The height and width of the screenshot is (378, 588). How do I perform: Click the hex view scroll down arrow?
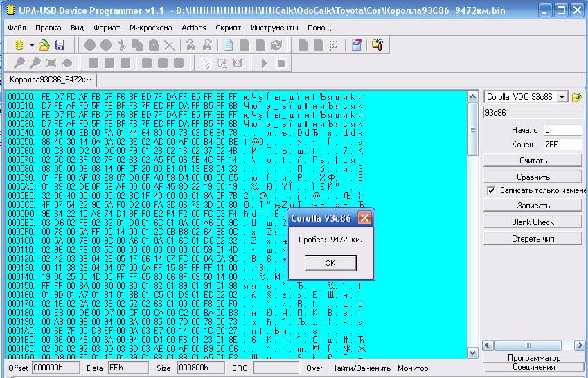473,353
